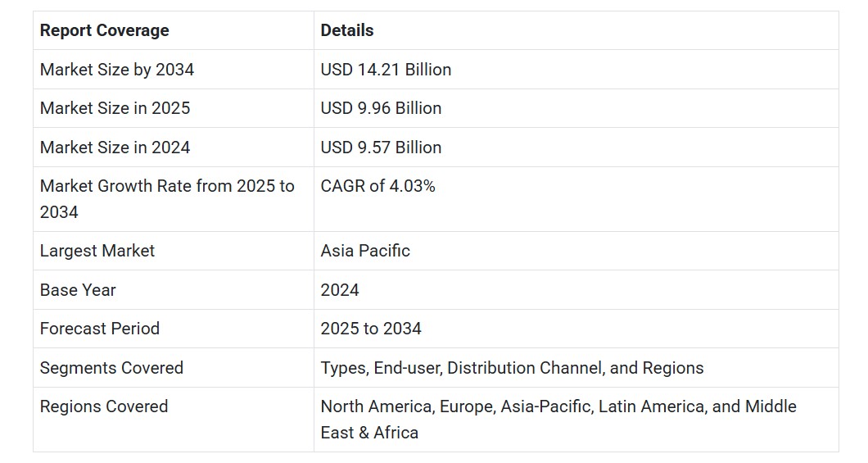
Task: Click the USD 14.21 Billion value
Action: pyautogui.click(x=386, y=69)
